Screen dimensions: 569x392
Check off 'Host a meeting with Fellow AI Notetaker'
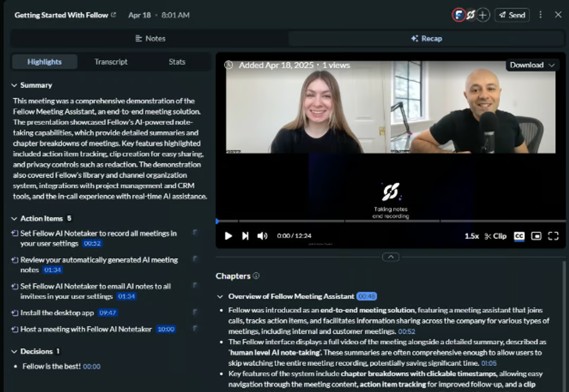pos(14,329)
